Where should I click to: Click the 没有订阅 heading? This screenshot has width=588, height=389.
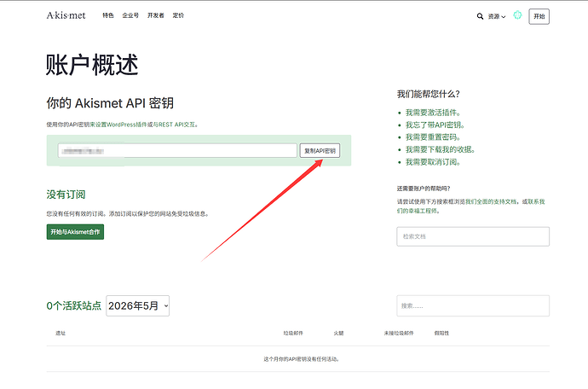point(66,194)
